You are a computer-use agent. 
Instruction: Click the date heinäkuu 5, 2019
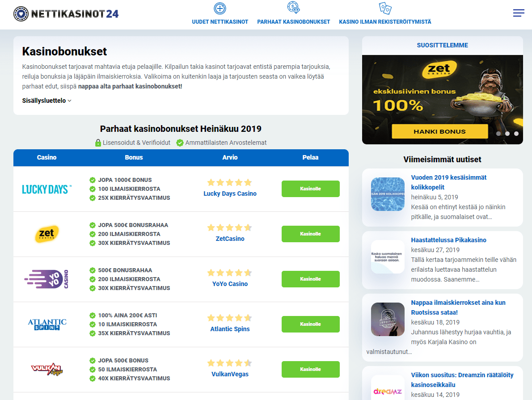(434, 198)
